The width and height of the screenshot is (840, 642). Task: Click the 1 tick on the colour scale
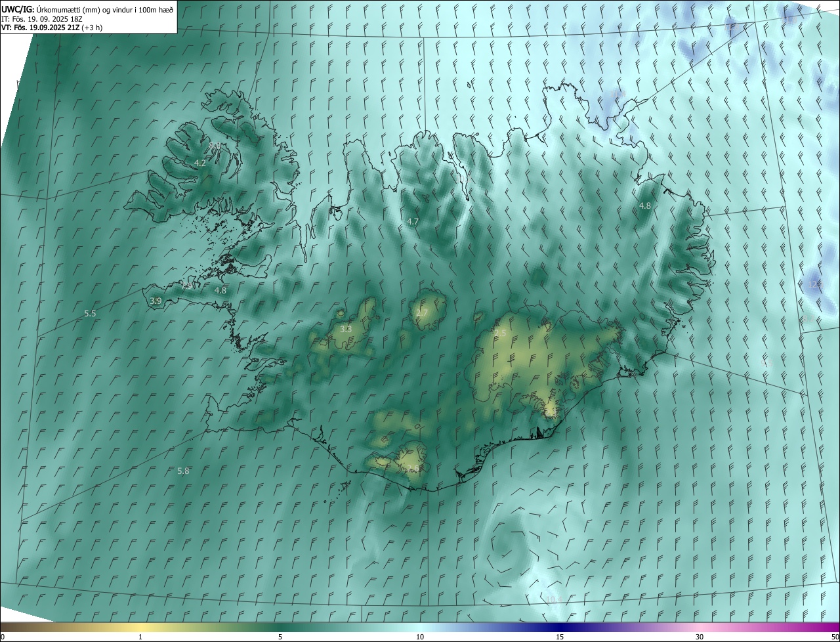(140, 637)
